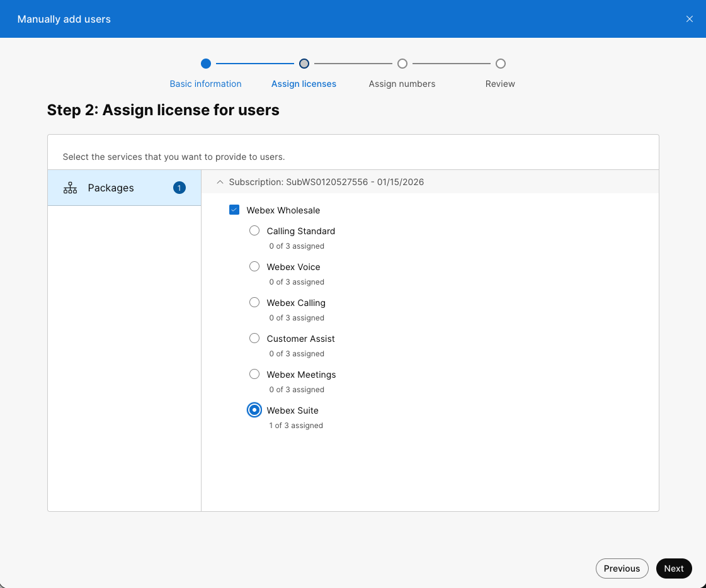The image size is (706, 588).
Task: Go back using the Previous button
Action: click(622, 568)
